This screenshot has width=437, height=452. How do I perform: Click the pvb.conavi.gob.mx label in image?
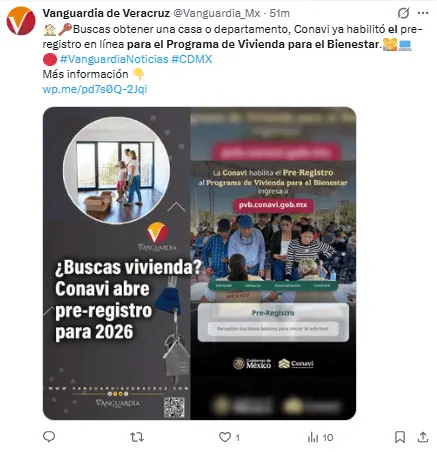pyautogui.click(x=273, y=205)
